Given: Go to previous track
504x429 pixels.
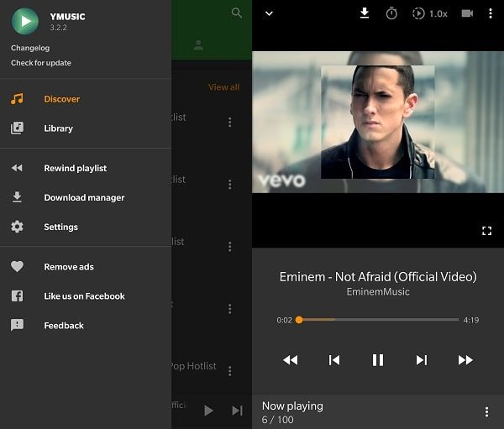Looking at the screenshot, I should [x=334, y=360].
